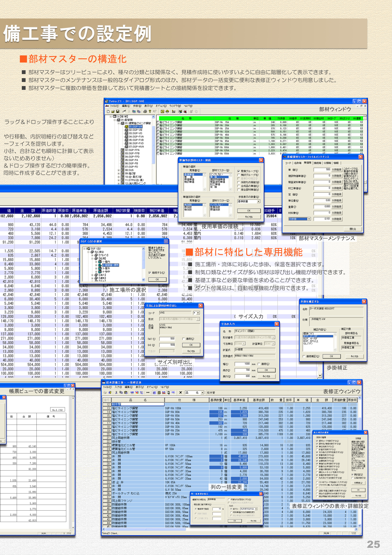Click キャンセル in 単価等の部材マスター接続 dialog
392x555 pixels.
249,217
